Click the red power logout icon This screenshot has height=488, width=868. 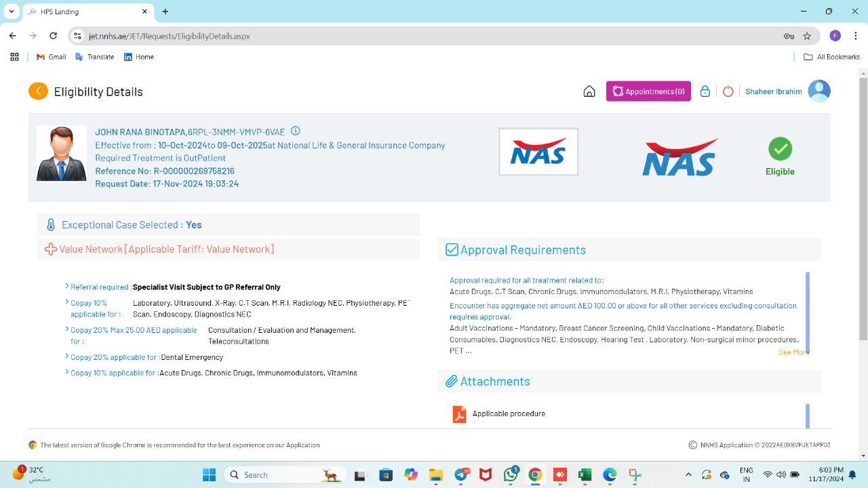728,91
